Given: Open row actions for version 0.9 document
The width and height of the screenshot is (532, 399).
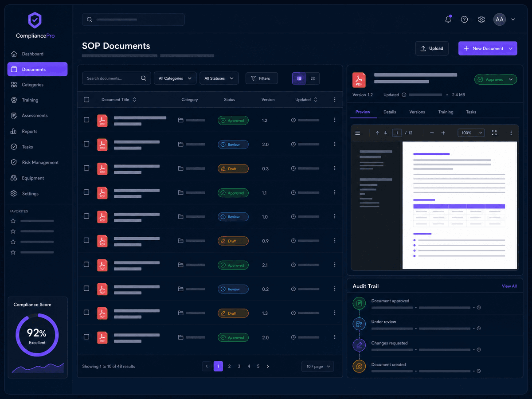Looking at the screenshot, I should coord(335,241).
